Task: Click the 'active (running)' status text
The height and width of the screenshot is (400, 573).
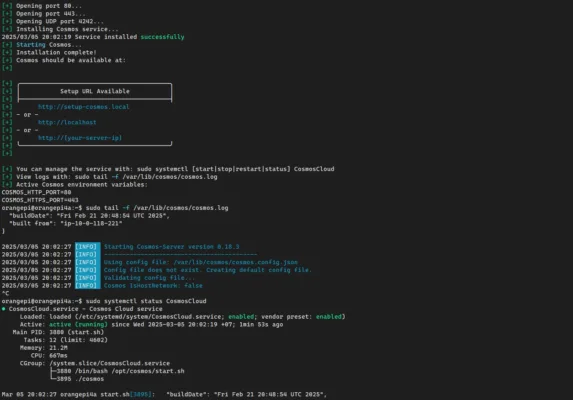Action: click(x=78, y=324)
